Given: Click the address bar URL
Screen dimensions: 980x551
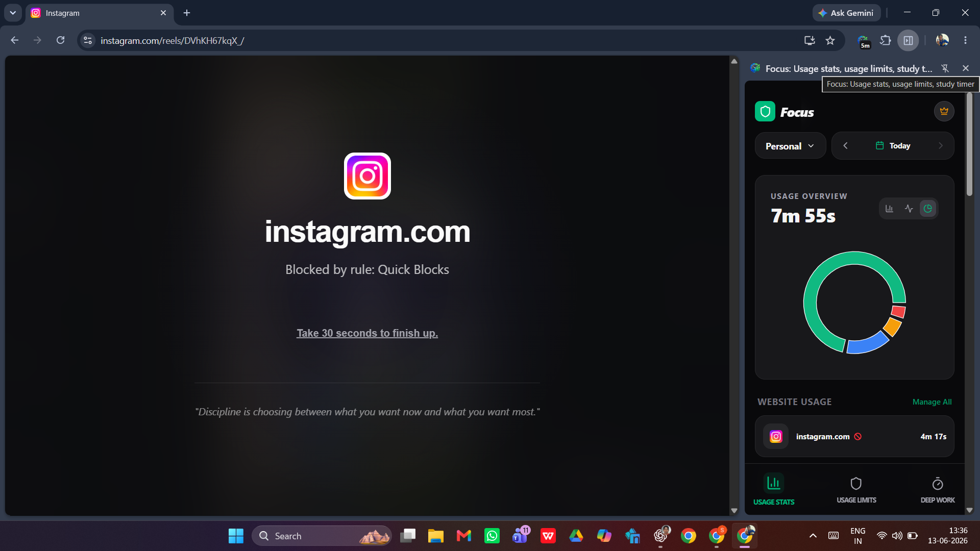Looking at the screenshot, I should point(172,41).
